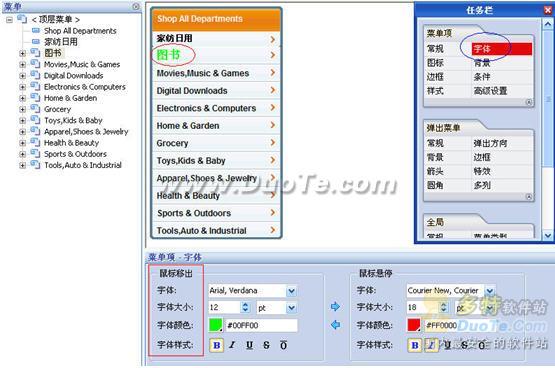The width and height of the screenshot is (555, 368).
Task: Open the green #00FF00 color swatch
Action: coord(216,325)
